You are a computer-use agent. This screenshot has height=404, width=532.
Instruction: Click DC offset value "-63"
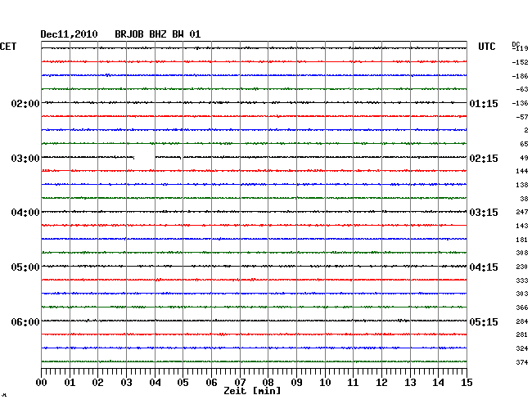click(x=522, y=89)
